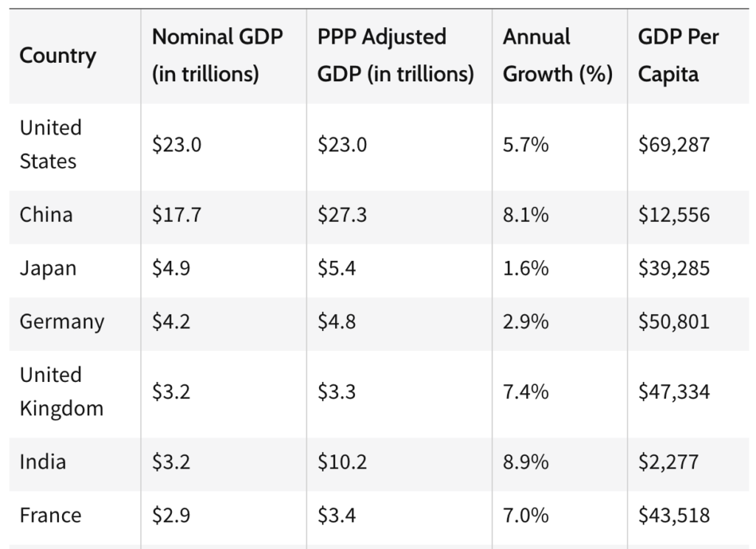756x549 pixels.
Task: Click Japan's $4.9 nominal GDP value
Action: point(171,268)
